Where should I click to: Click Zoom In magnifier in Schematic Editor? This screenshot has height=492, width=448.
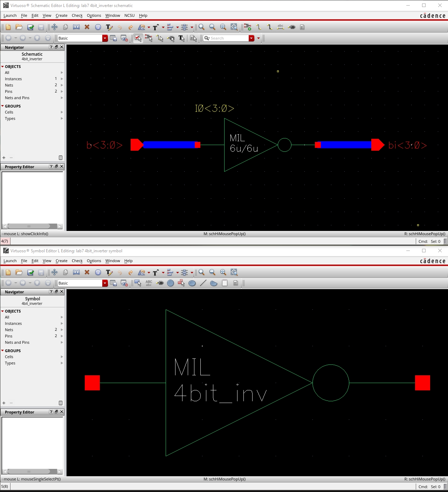(201, 27)
